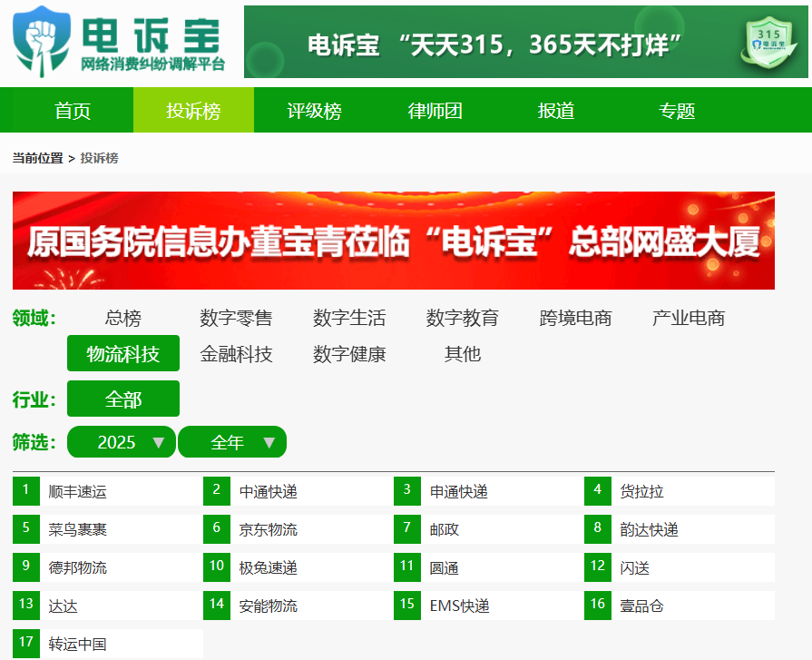Viewport: 812px width, 660px height.
Task: Open the 菜鸟裹裹 ranking link
Action: point(78,529)
